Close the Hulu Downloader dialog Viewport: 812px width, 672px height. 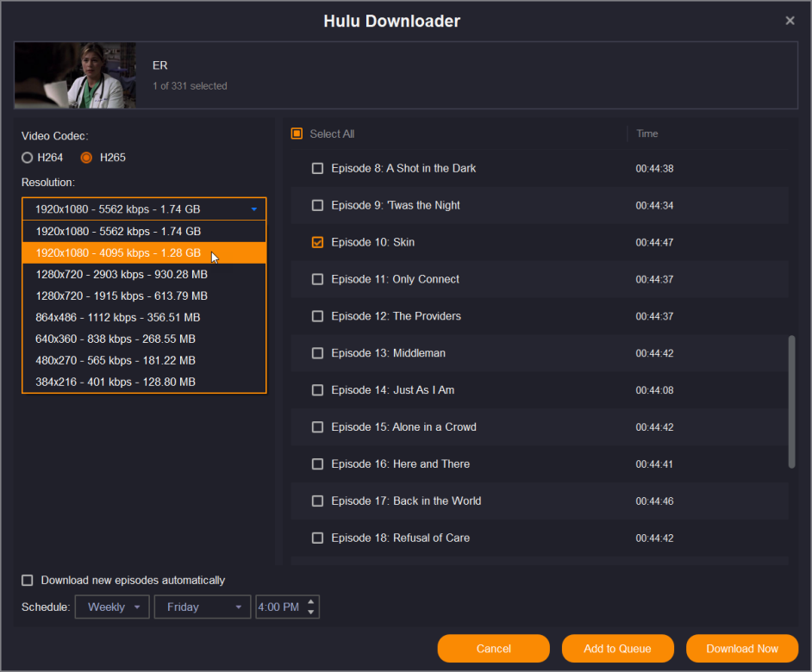[x=790, y=21]
